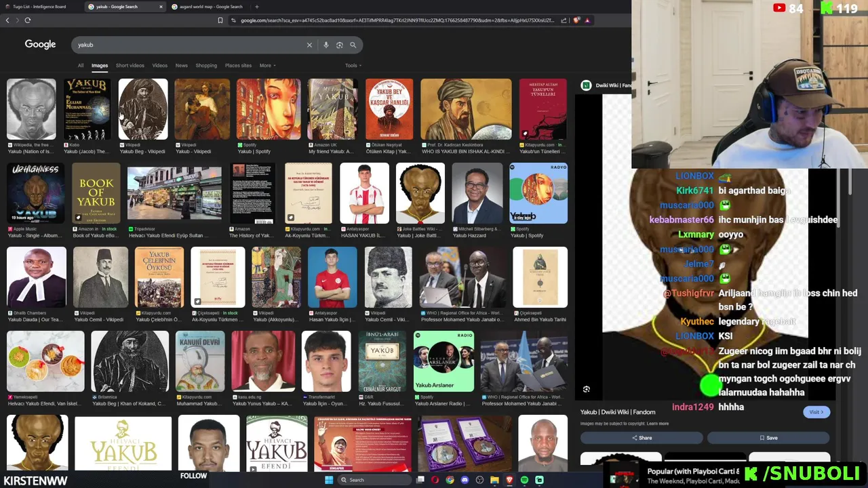The width and height of the screenshot is (868, 488).
Task: Select the Places sites filter
Action: (x=238, y=66)
